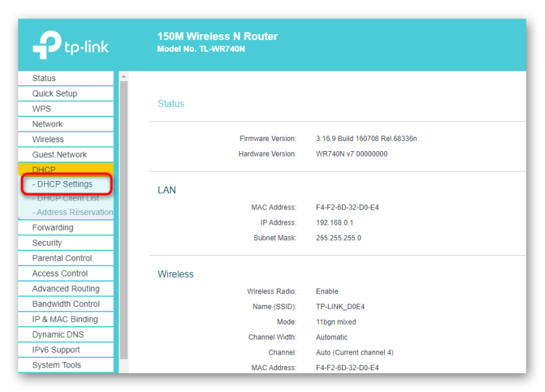
Task: Click Model No. TL-WR740N text
Action: pyautogui.click(x=201, y=49)
